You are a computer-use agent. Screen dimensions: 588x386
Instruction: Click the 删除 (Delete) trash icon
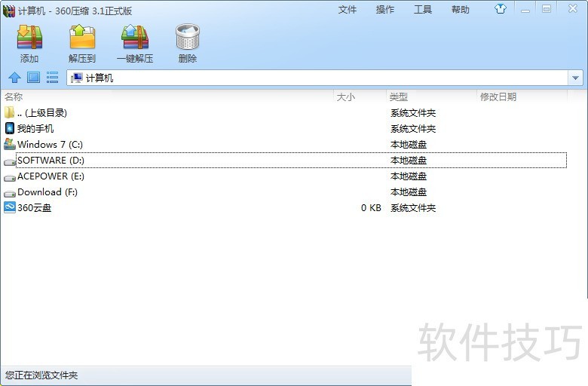(188, 37)
